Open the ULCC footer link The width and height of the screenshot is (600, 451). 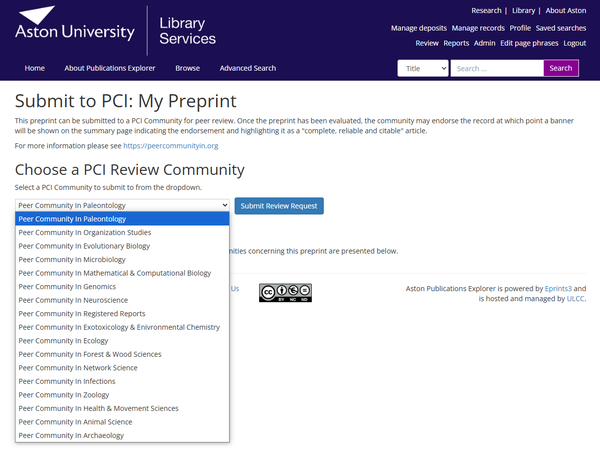pyautogui.click(x=576, y=298)
